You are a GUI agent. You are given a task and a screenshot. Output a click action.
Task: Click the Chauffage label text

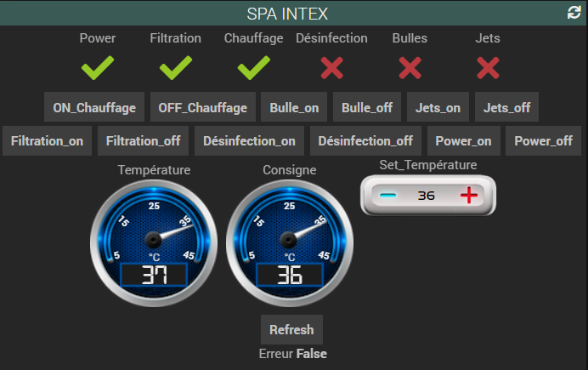[x=253, y=38]
